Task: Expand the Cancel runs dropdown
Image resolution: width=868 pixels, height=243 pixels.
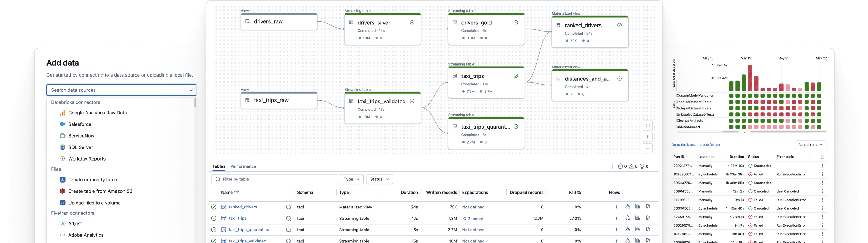Action: tap(810, 145)
